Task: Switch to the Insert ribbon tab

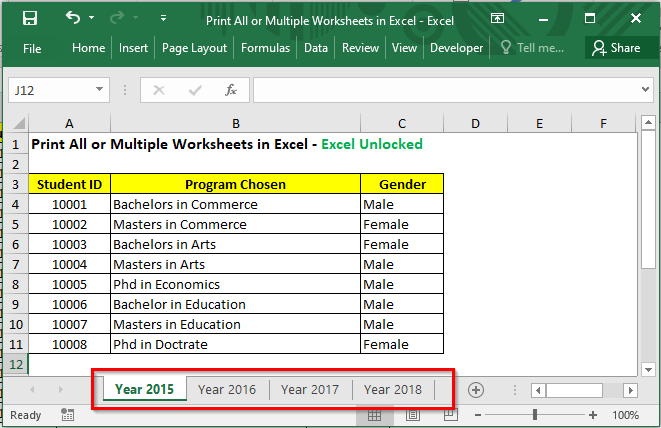Action: pyautogui.click(x=133, y=48)
